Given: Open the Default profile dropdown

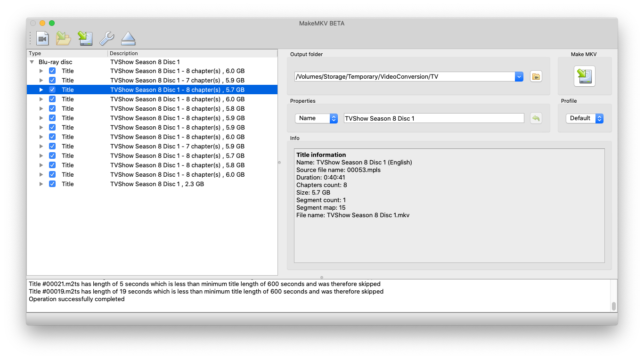Looking at the screenshot, I should [585, 118].
